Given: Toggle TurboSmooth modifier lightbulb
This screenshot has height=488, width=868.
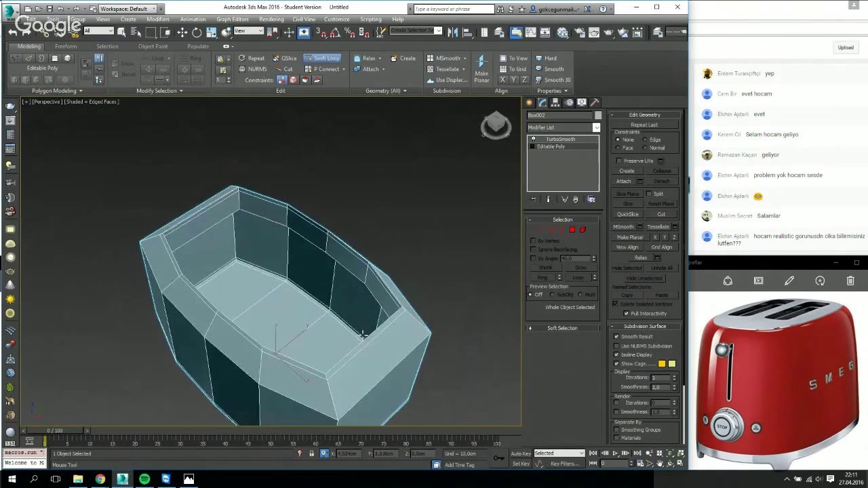Looking at the screenshot, I should point(533,139).
